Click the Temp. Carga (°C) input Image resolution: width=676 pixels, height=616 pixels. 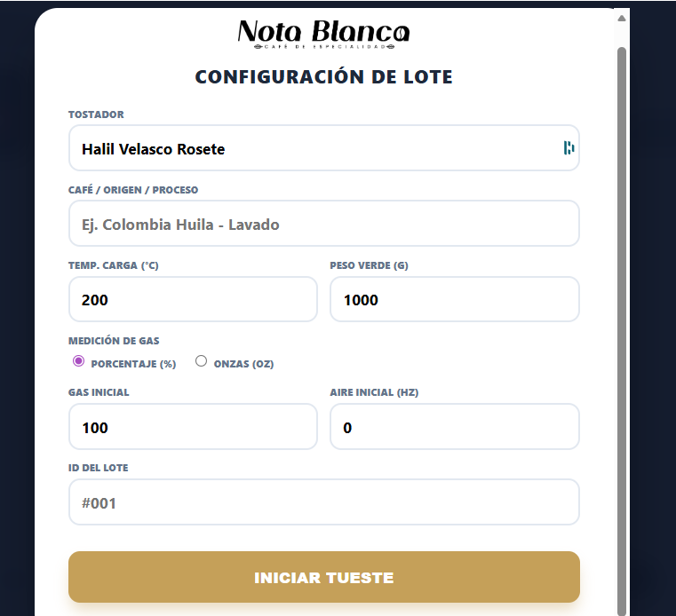point(193,299)
